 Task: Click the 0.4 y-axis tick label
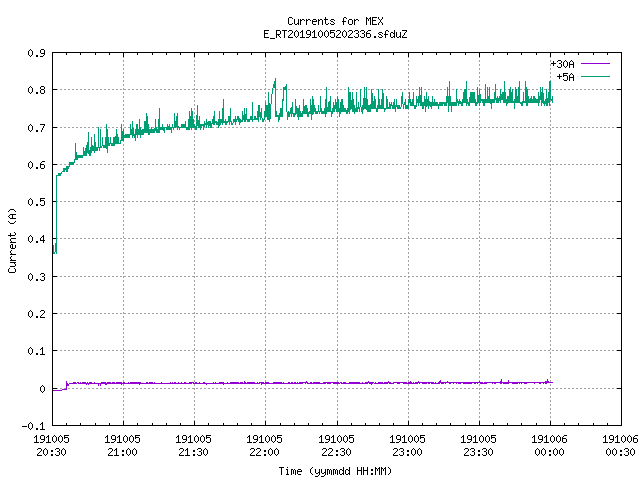click(x=36, y=239)
